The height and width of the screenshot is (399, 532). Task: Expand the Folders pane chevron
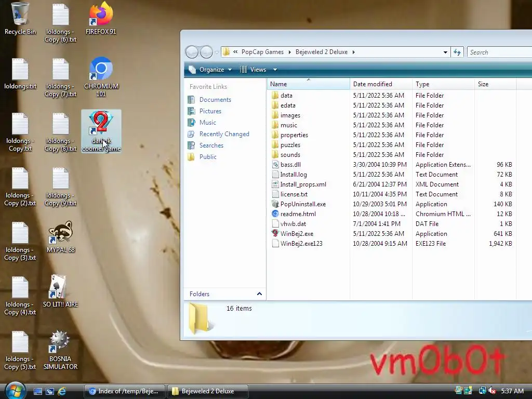(x=260, y=294)
